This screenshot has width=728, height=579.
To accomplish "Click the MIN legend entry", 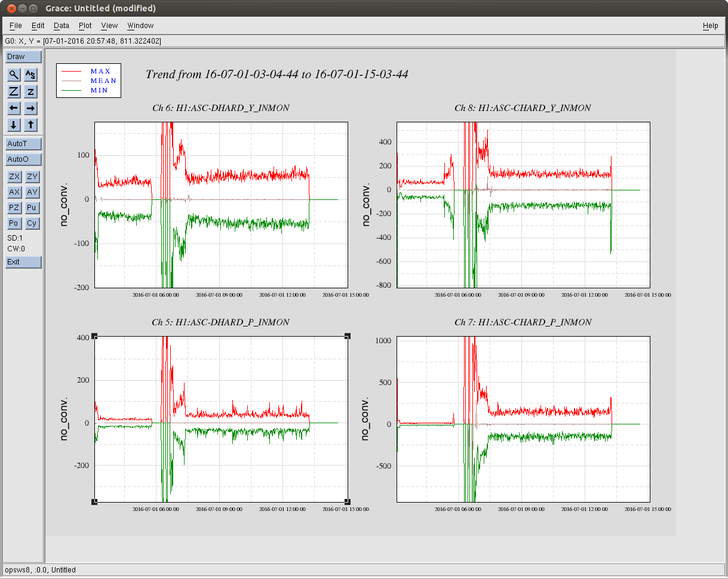I will click(99, 90).
